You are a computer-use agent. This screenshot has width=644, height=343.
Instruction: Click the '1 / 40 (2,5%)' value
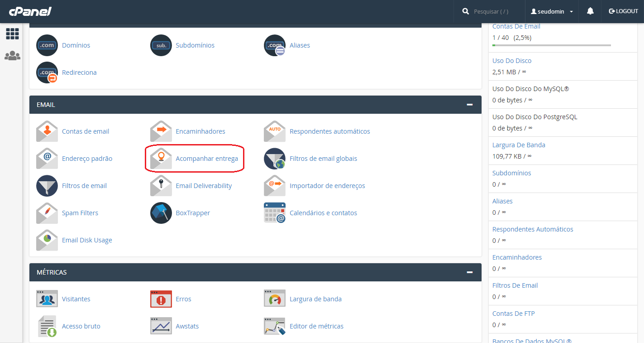click(x=512, y=38)
